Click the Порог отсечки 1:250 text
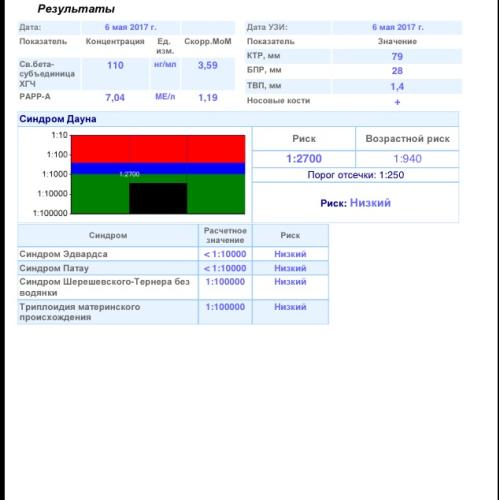Image resolution: width=499 pixels, height=500 pixels. click(356, 175)
